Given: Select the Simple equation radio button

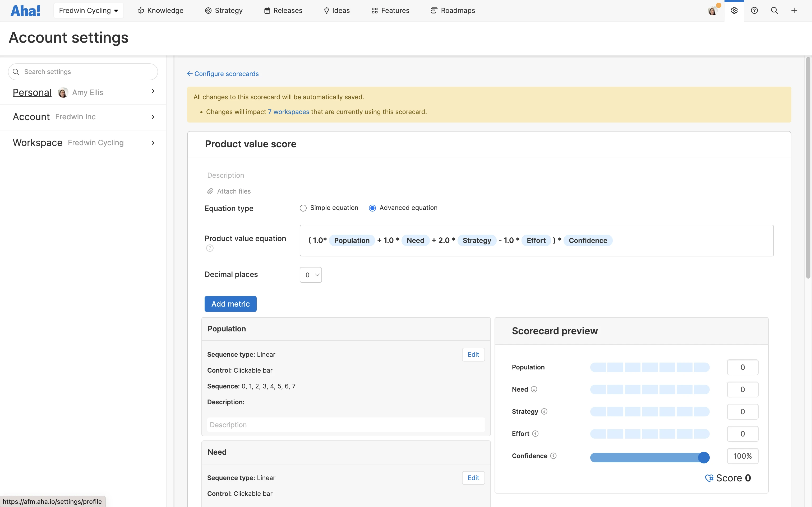Looking at the screenshot, I should coord(303,208).
